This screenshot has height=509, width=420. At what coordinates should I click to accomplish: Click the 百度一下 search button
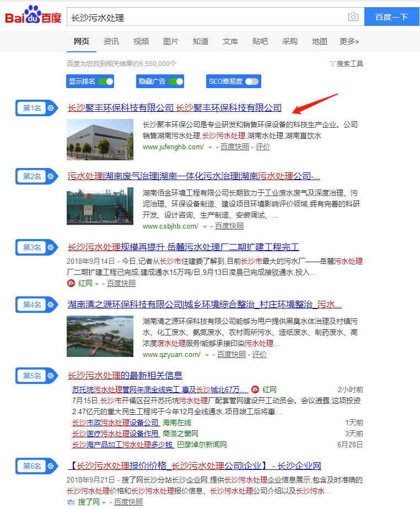[x=392, y=17]
